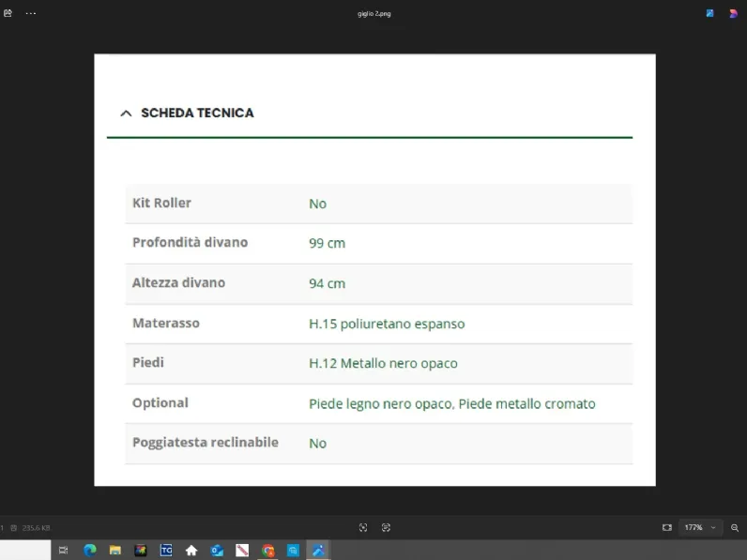Select the active Photos app in taskbar
Image resolution: width=747 pixels, height=560 pixels.
tap(318, 551)
